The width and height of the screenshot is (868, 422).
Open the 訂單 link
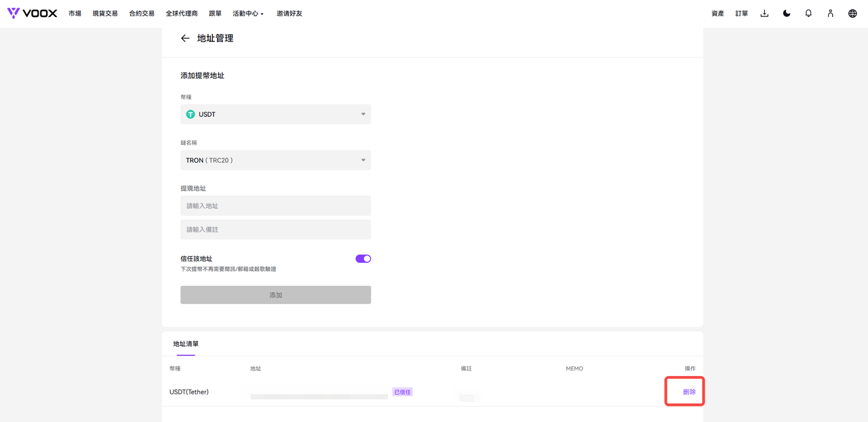click(742, 14)
